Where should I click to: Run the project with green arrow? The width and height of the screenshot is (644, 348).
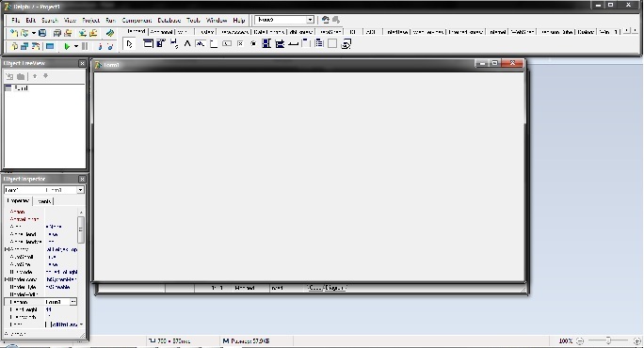(x=67, y=46)
